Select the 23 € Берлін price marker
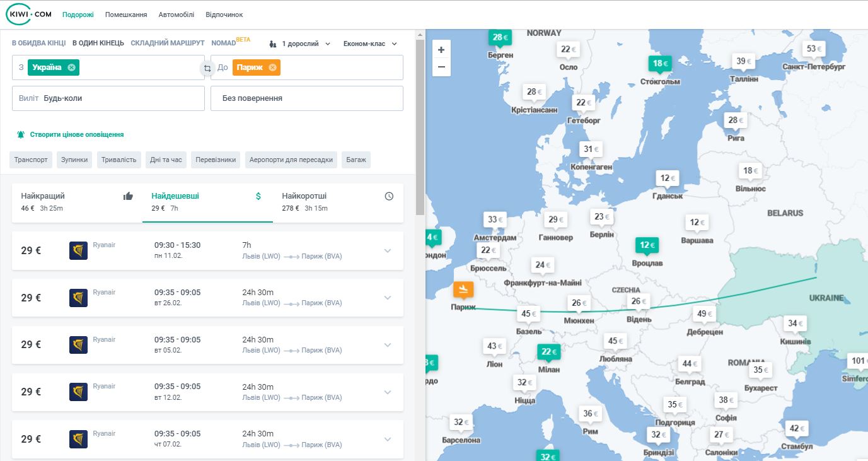The height and width of the screenshot is (461, 868). 601,217
